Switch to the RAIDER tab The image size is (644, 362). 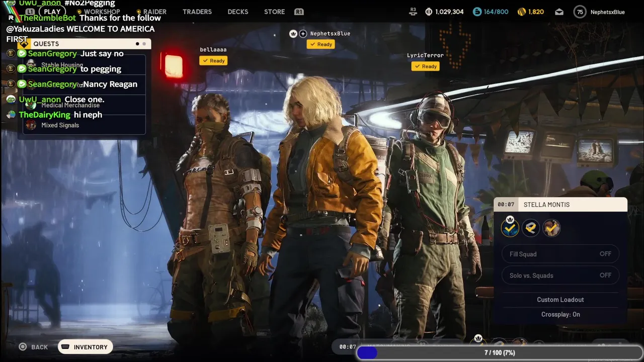(x=154, y=12)
